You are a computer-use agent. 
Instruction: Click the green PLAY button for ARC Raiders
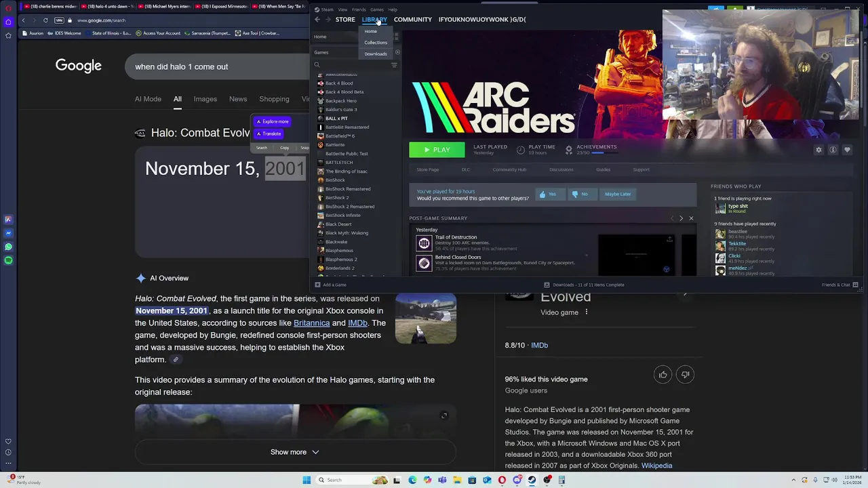[x=437, y=150]
